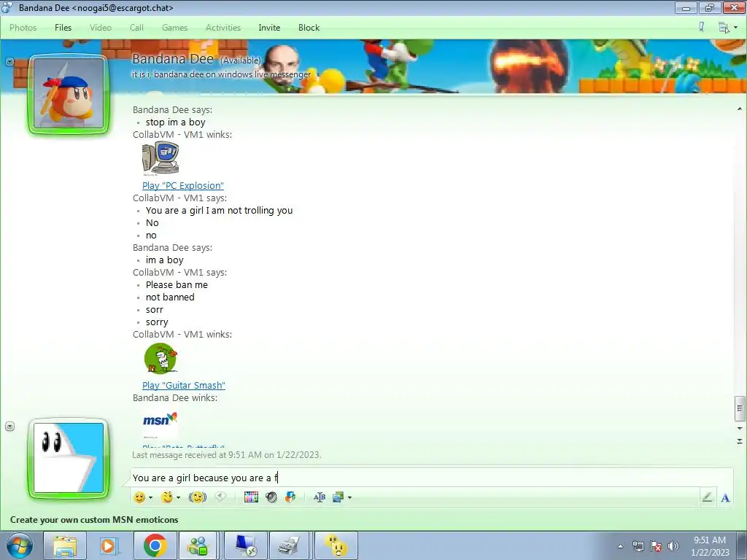Click the message "Please ban me"
Viewport: 747px width, 560px height.
click(x=177, y=285)
